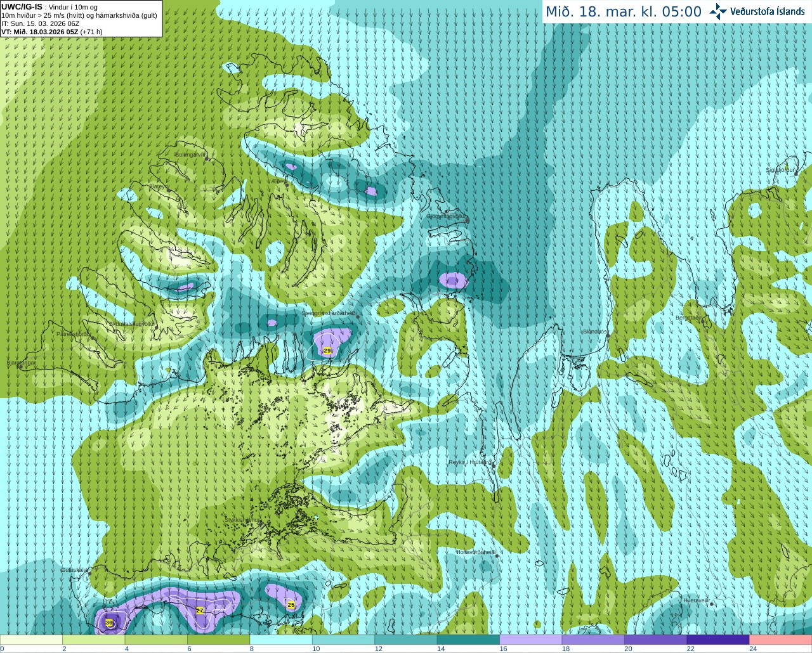
Task: Pick the 6–8 m/s olive green legend swatch
Action: pos(219,640)
